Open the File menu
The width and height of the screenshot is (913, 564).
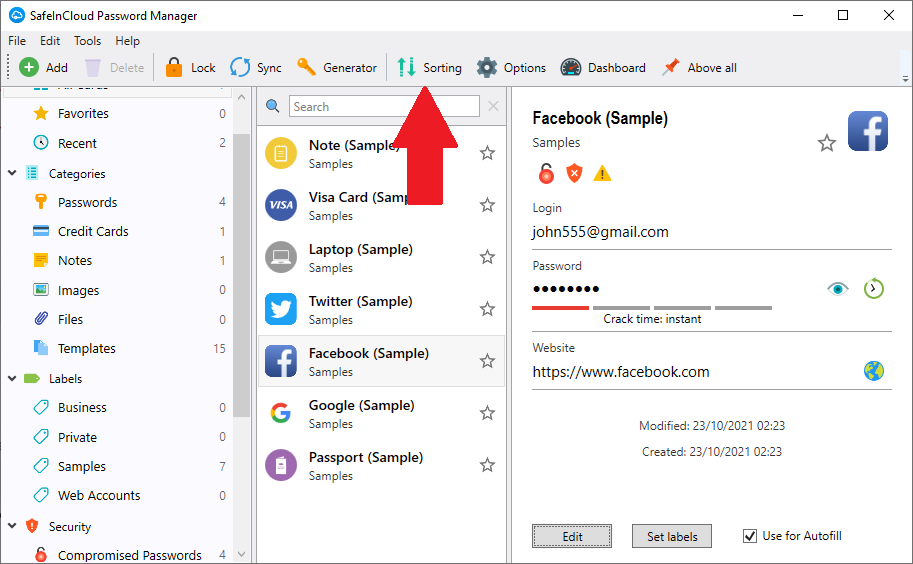click(17, 41)
